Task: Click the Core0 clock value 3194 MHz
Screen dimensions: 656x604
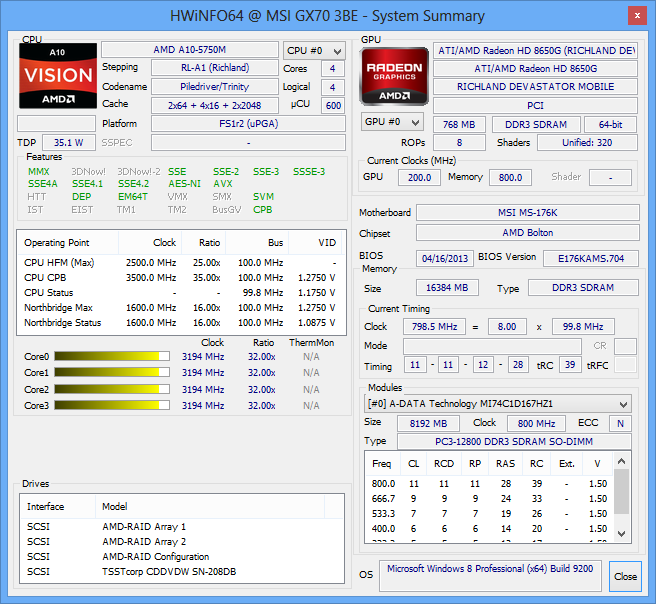Action: coord(203,356)
